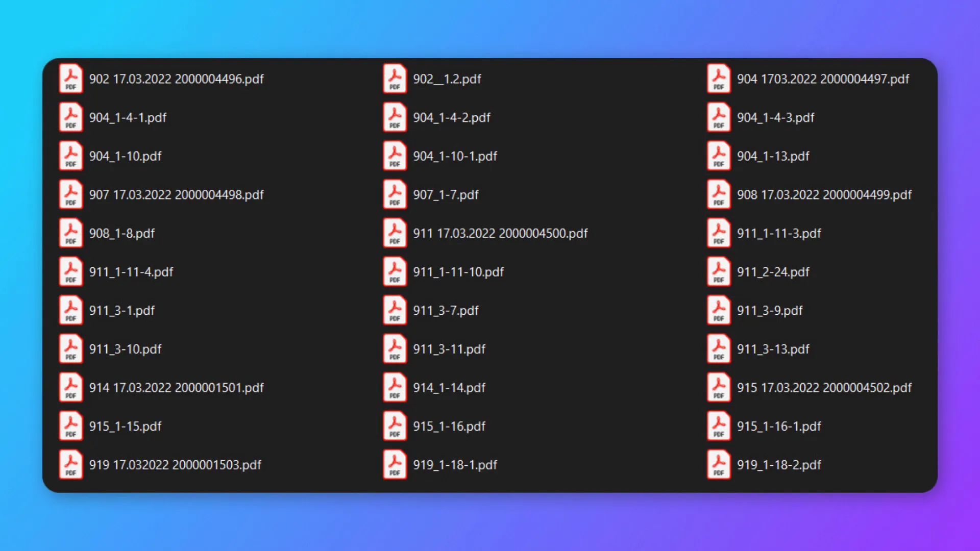
Task: Open 919 17.032022 2000001503.pdf
Action: click(175, 464)
